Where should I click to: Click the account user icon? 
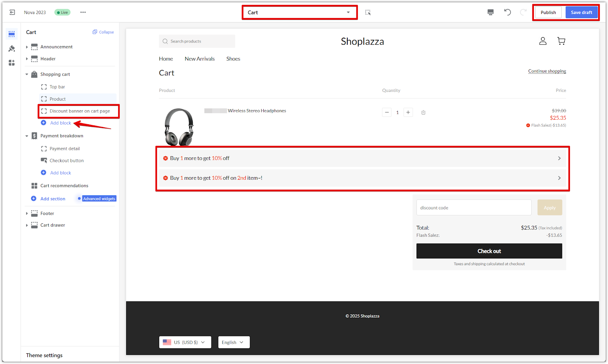543,41
